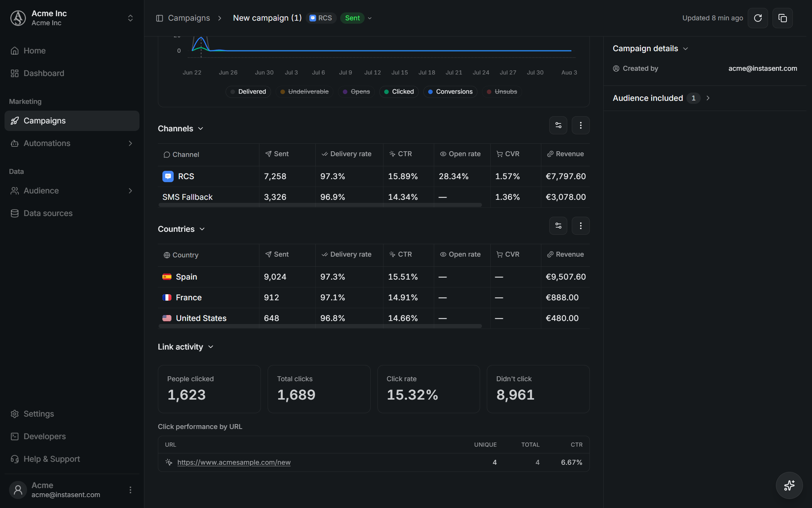The image size is (812, 508).
Task: Toggle Conversions series in chart legend
Action: pos(450,92)
